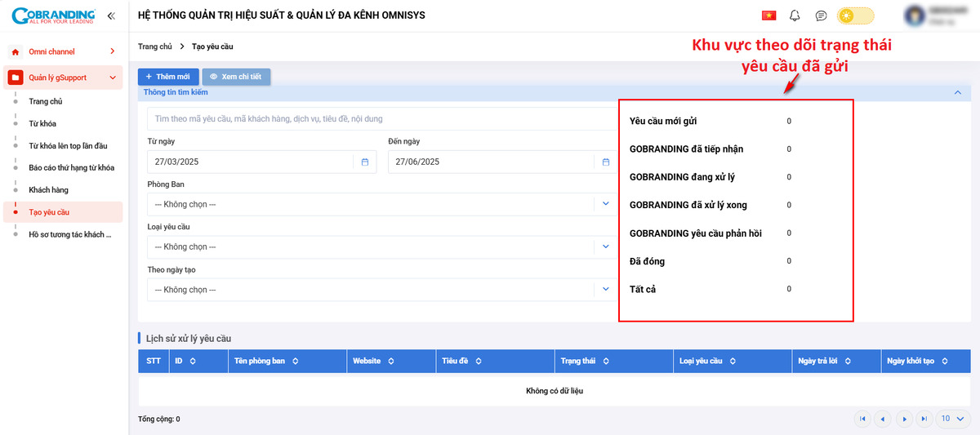This screenshot has width=980, height=435.
Task: Go to the last page of results
Action: [924, 419]
